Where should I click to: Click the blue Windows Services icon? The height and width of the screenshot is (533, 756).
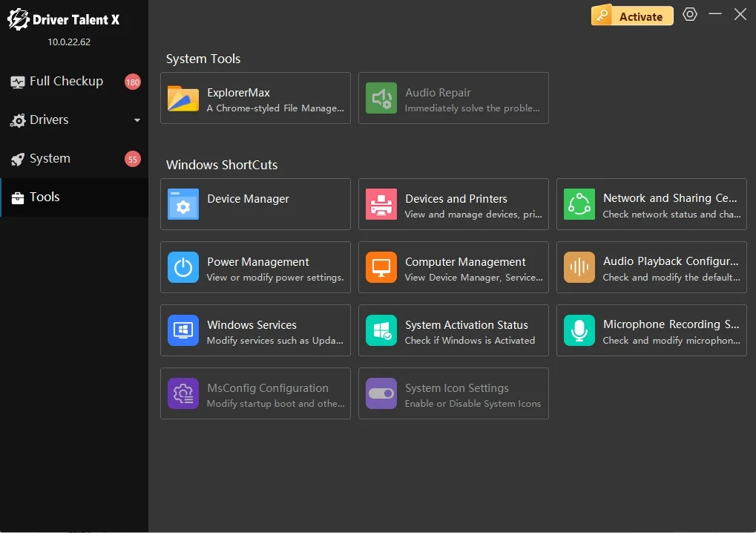tap(183, 331)
